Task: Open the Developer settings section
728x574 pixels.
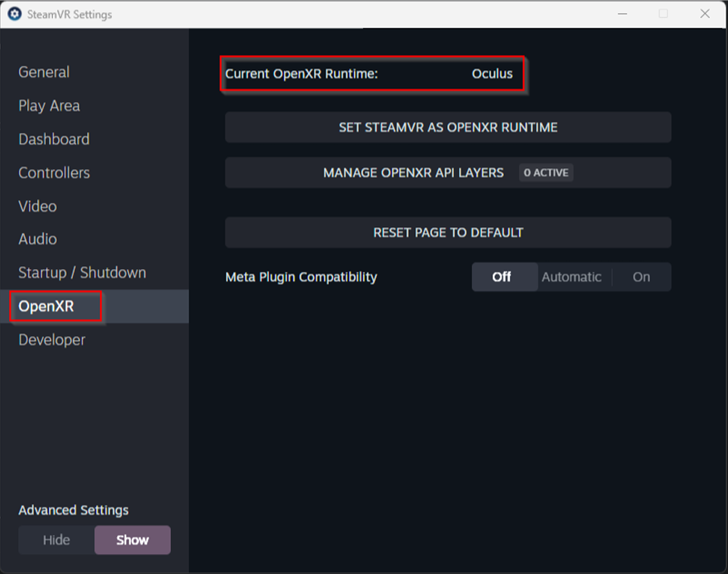Action: pyautogui.click(x=51, y=340)
